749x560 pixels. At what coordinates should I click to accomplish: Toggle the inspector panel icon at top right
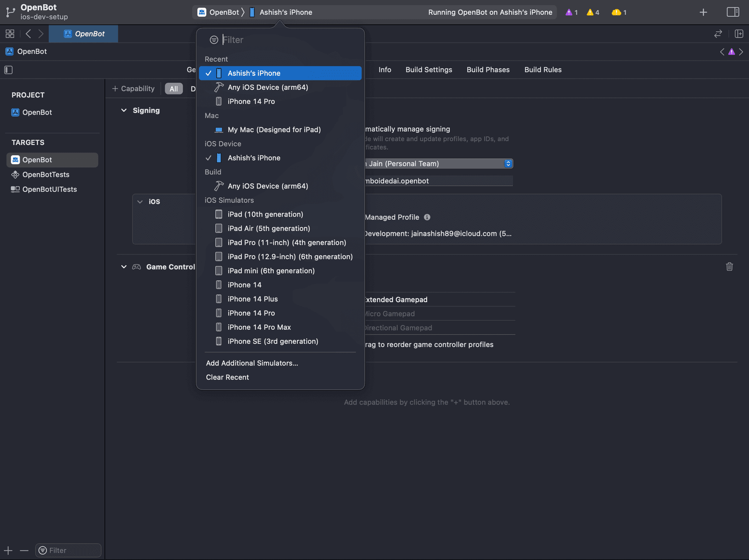click(733, 12)
